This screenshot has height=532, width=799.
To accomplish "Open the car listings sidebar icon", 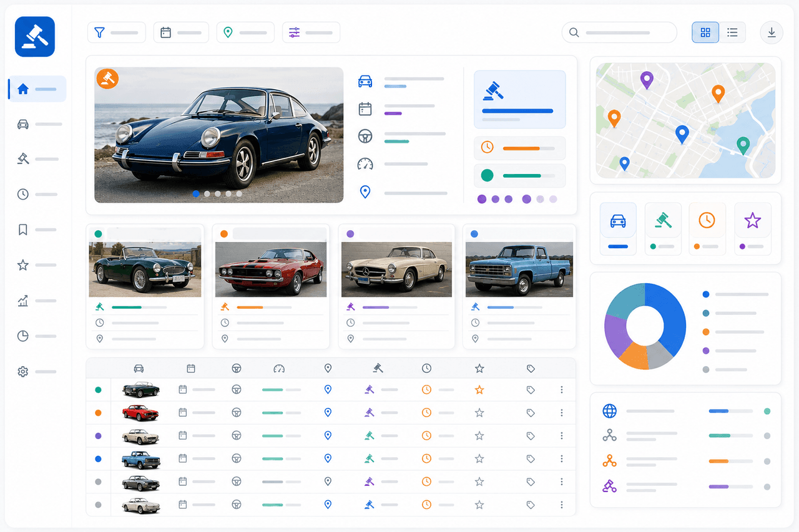I will pos(23,125).
